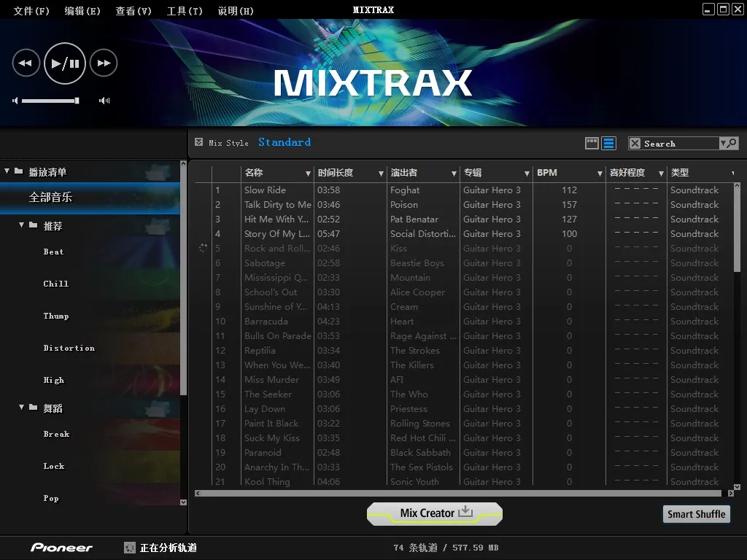Open the 编辑(E) menu
747x560 pixels.
(x=82, y=10)
